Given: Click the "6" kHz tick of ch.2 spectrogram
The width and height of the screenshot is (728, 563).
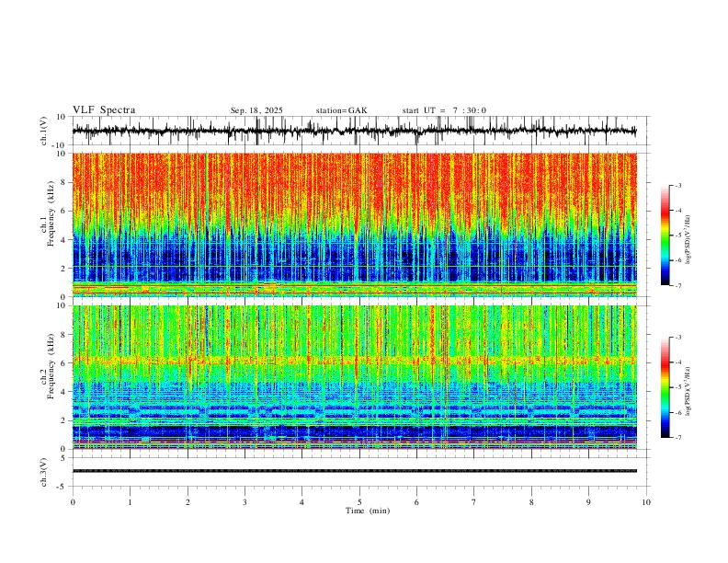Looking at the screenshot, I should 63,363.
